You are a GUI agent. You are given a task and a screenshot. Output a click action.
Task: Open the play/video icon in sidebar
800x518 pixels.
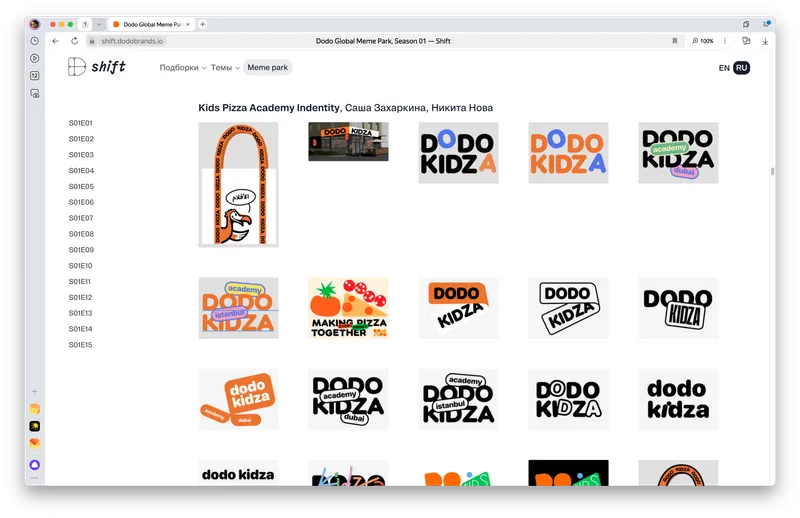(x=35, y=58)
